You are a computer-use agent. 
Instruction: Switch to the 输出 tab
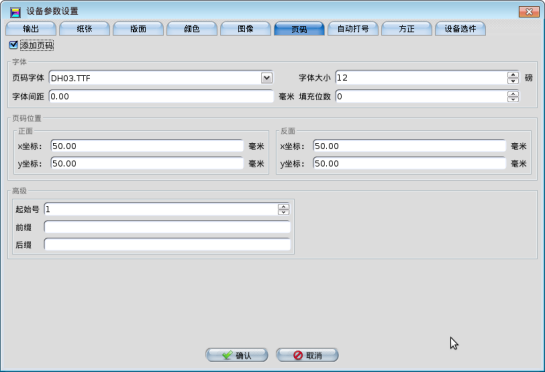(x=31, y=29)
